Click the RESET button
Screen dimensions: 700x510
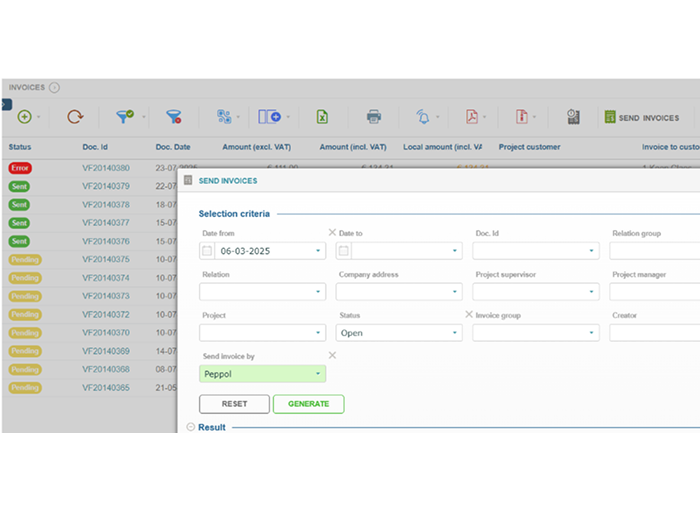(x=234, y=404)
